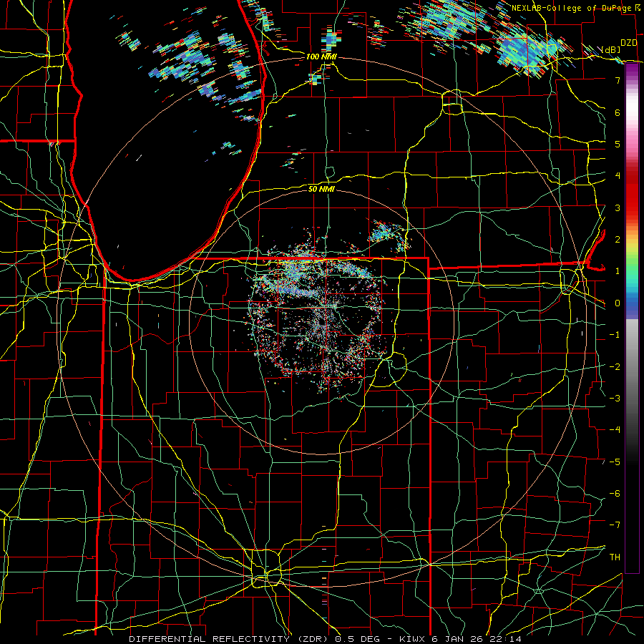Click the [dB] units label
Image resolution: width=644 pixels, height=644 pixels.
point(611,50)
